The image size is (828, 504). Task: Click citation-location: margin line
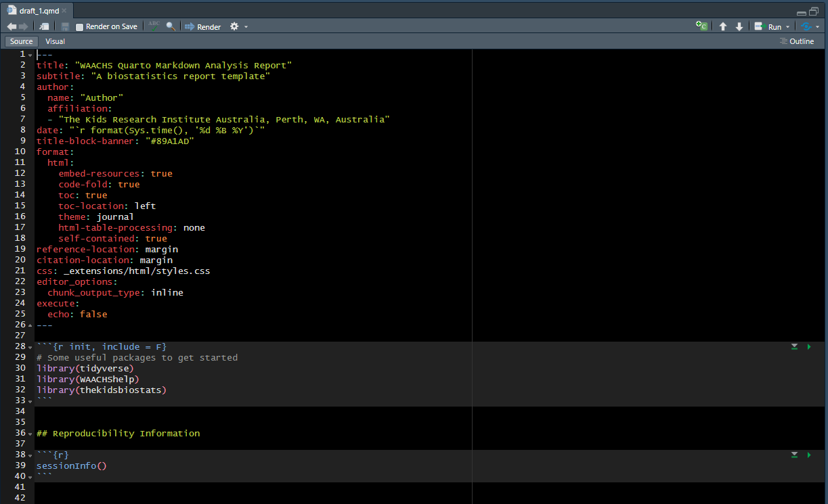(x=104, y=260)
